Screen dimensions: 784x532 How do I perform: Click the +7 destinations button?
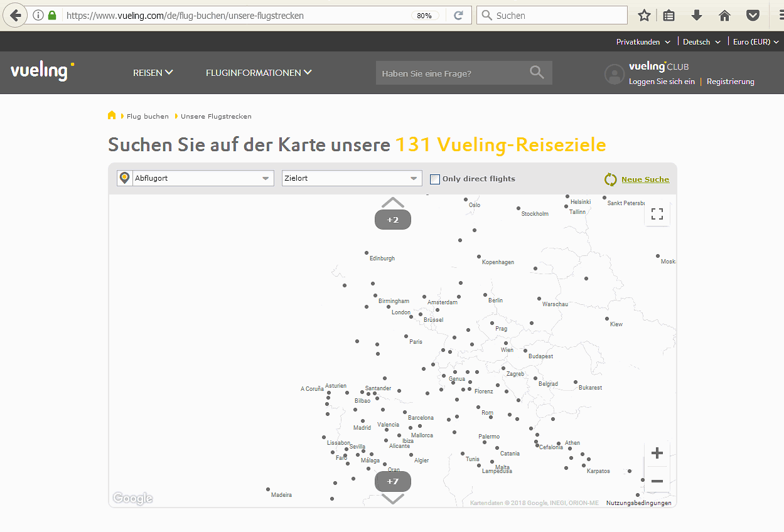(x=393, y=481)
